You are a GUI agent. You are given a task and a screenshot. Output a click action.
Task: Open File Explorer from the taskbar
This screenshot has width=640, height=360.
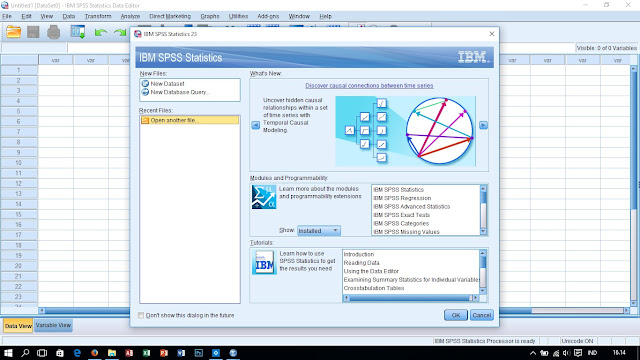(112, 353)
